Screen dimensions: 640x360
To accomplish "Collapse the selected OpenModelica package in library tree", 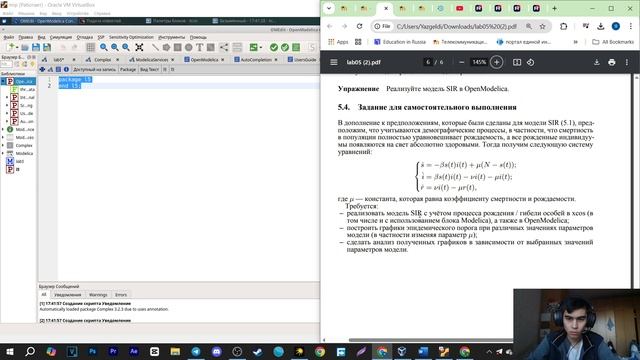I will [3, 81].
